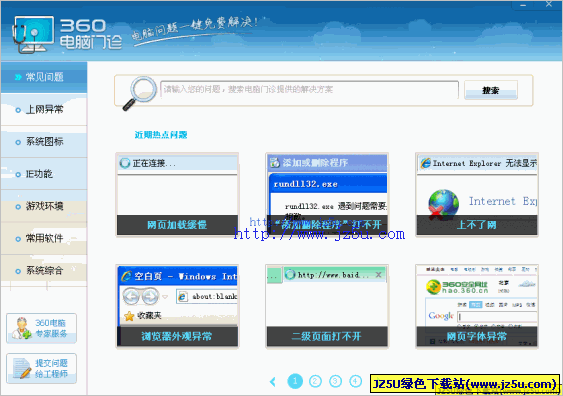Select page 1 indicator
This screenshot has height=396, width=563.
click(295, 381)
